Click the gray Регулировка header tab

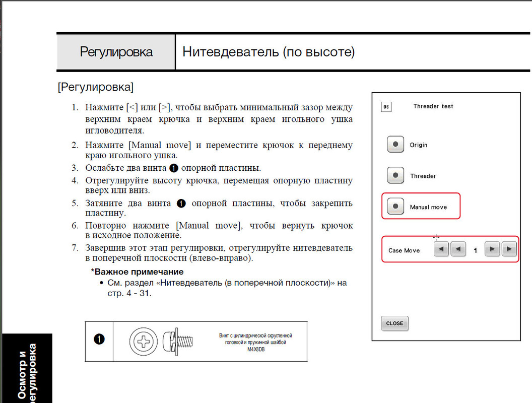coord(116,52)
